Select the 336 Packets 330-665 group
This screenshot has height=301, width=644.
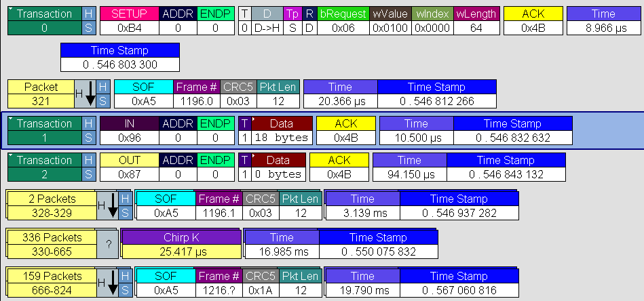(x=52, y=245)
